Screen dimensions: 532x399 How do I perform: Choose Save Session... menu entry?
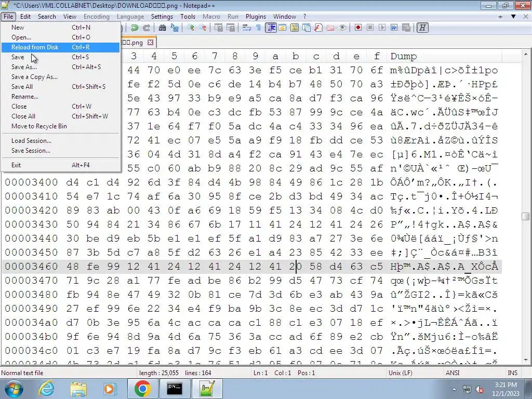coord(60,150)
